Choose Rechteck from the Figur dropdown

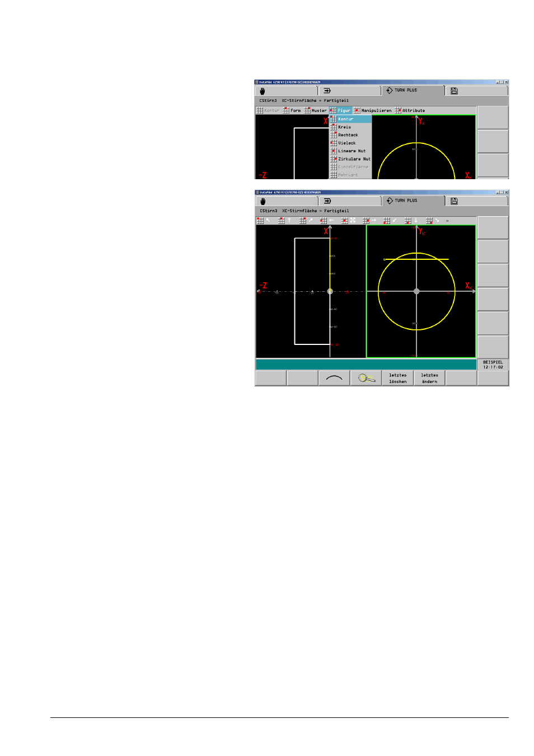tap(350, 135)
